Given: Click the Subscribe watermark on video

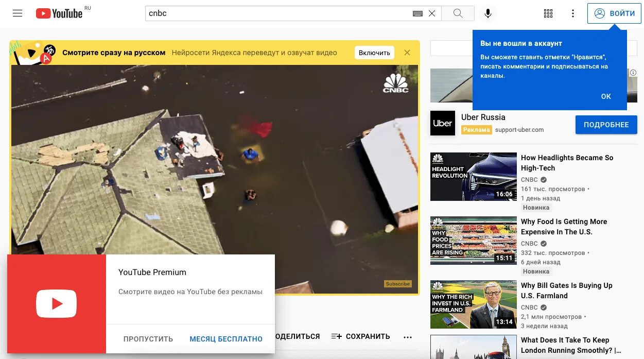Looking at the screenshot, I should [x=398, y=284].
